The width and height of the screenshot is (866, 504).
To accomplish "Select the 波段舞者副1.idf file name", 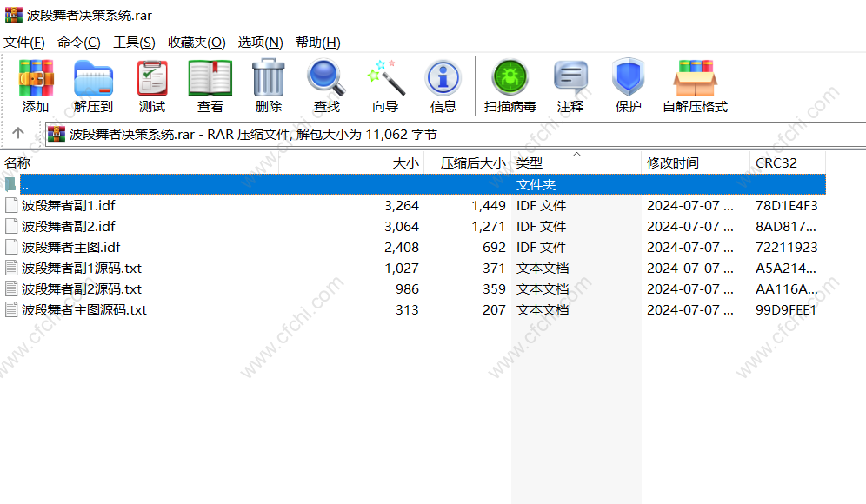I will tap(69, 205).
